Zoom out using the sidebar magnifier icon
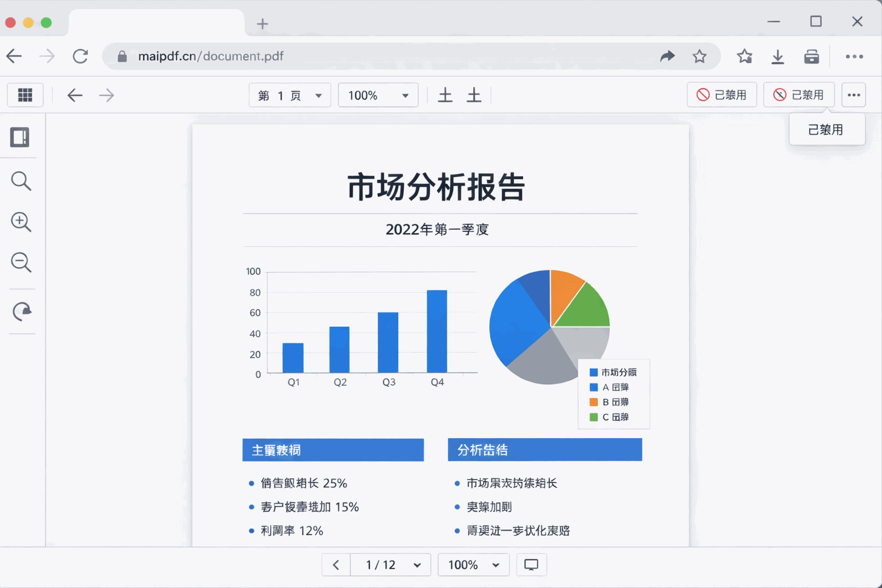882x588 pixels. coord(21,262)
